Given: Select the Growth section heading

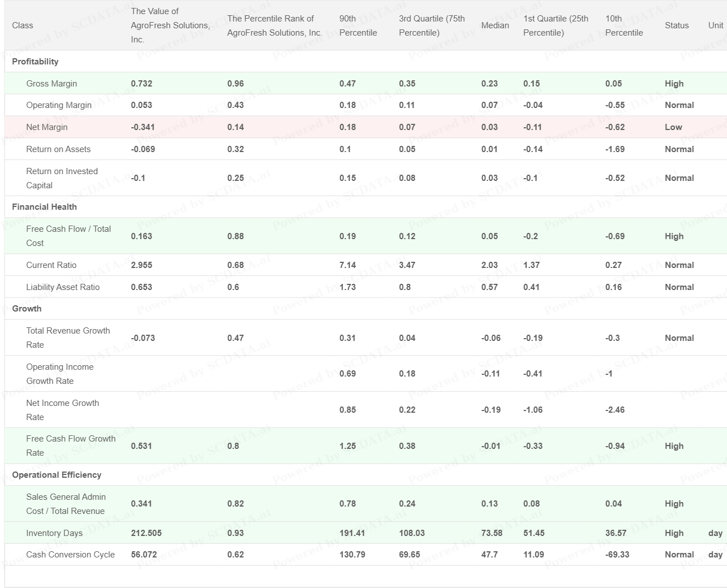Looking at the screenshot, I should 27,309.
